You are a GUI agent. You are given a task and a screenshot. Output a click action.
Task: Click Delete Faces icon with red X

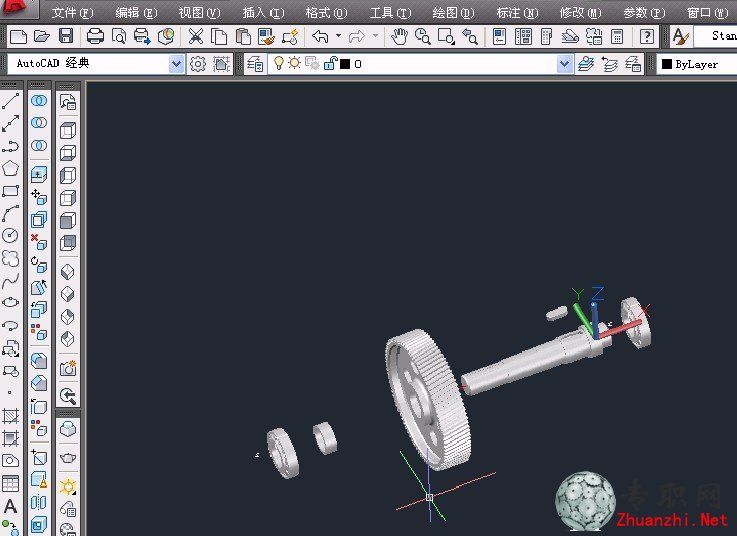tap(39, 242)
